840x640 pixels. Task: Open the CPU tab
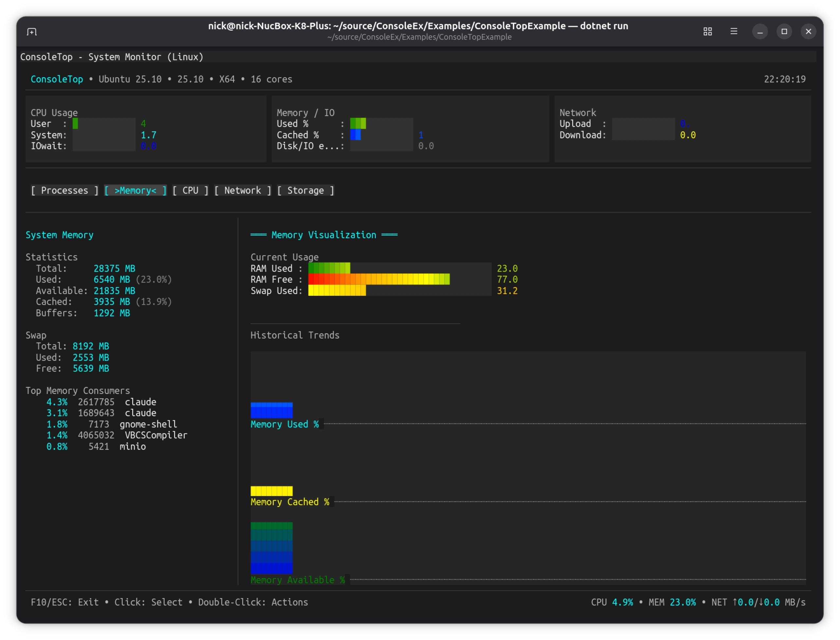(x=190, y=190)
